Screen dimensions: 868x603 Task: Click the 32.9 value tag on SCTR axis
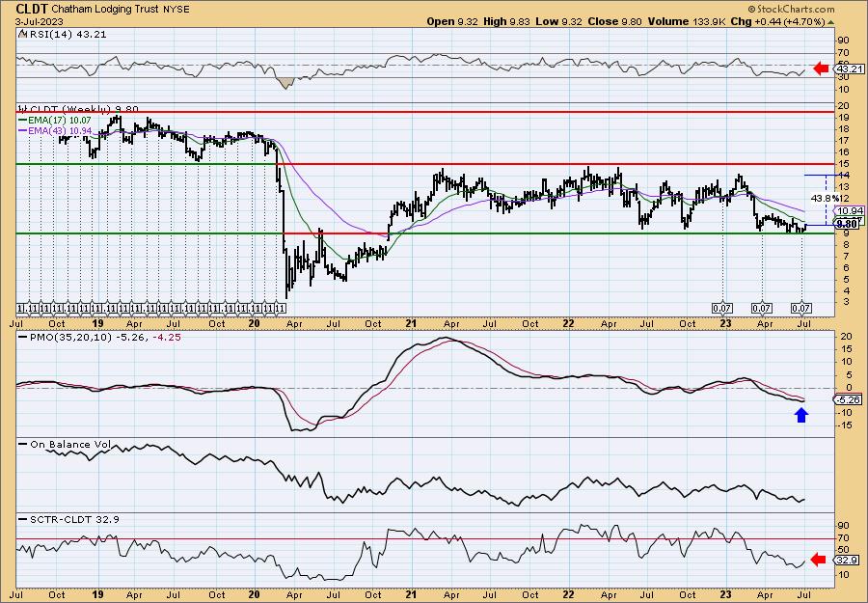(848, 561)
